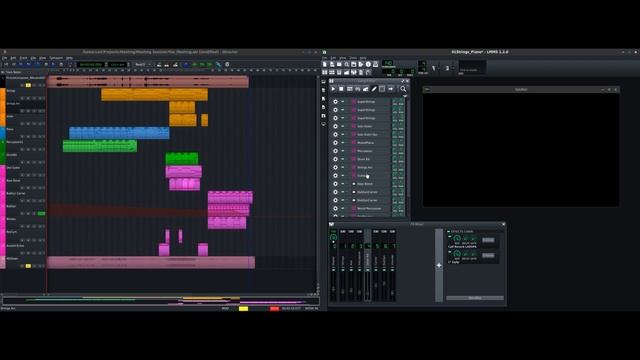The width and height of the screenshot is (640, 360).
Task: Open gear menu for Strings Arc track
Action: pos(335,167)
